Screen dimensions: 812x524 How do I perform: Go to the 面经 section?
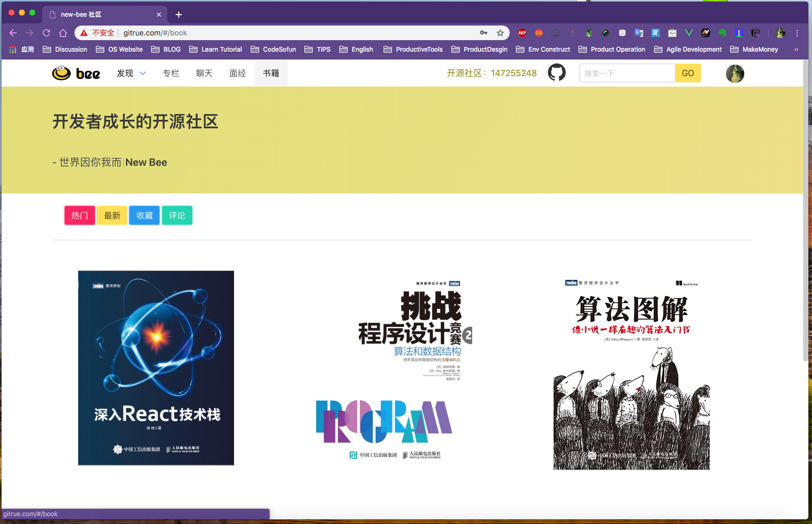pos(238,73)
